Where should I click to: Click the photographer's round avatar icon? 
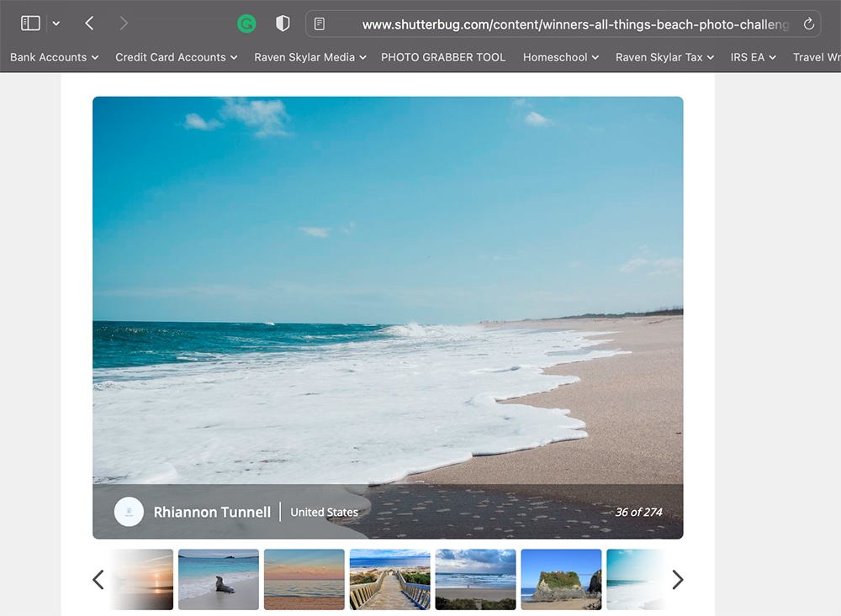(x=129, y=512)
